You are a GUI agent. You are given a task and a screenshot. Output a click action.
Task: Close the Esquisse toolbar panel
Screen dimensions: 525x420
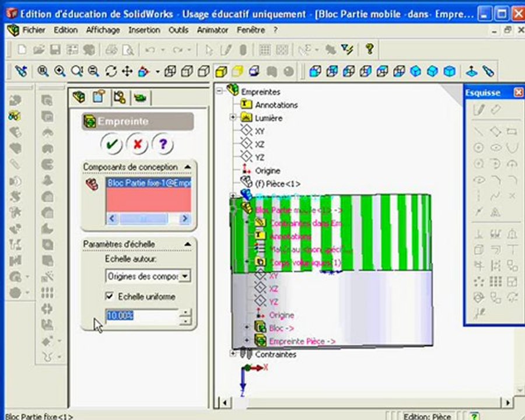pos(519,92)
